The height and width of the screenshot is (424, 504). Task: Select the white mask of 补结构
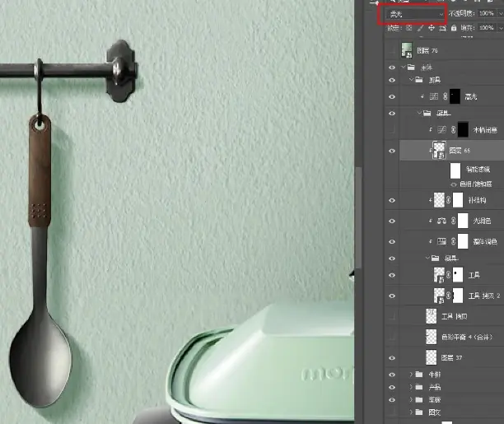(458, 200)
